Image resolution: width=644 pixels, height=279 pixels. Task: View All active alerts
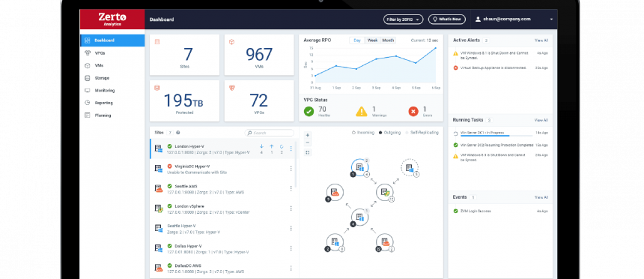tap(541, 40)
